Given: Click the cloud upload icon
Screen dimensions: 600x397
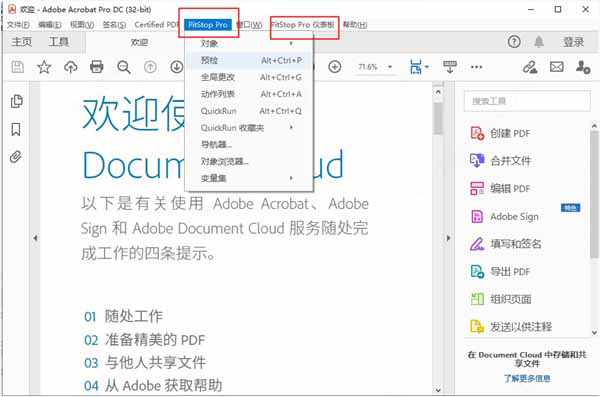Looking at the screenshot, I should click(70, 67).
